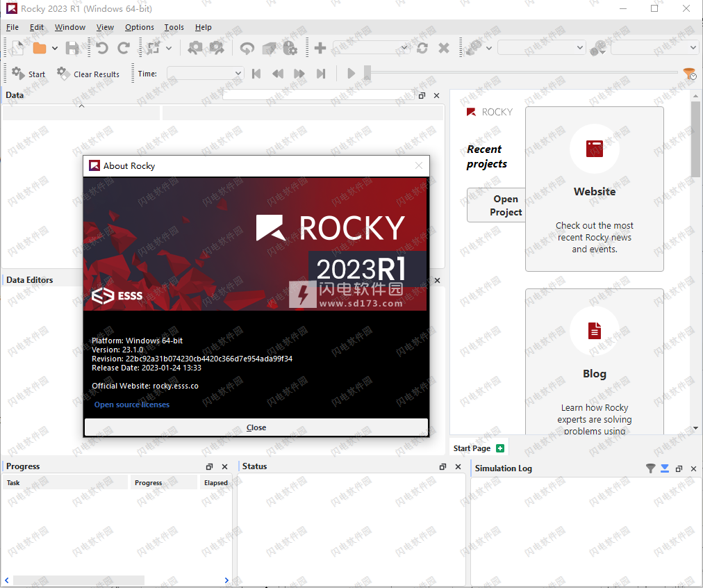Click the New Project icon

click(x=18, y=47)
